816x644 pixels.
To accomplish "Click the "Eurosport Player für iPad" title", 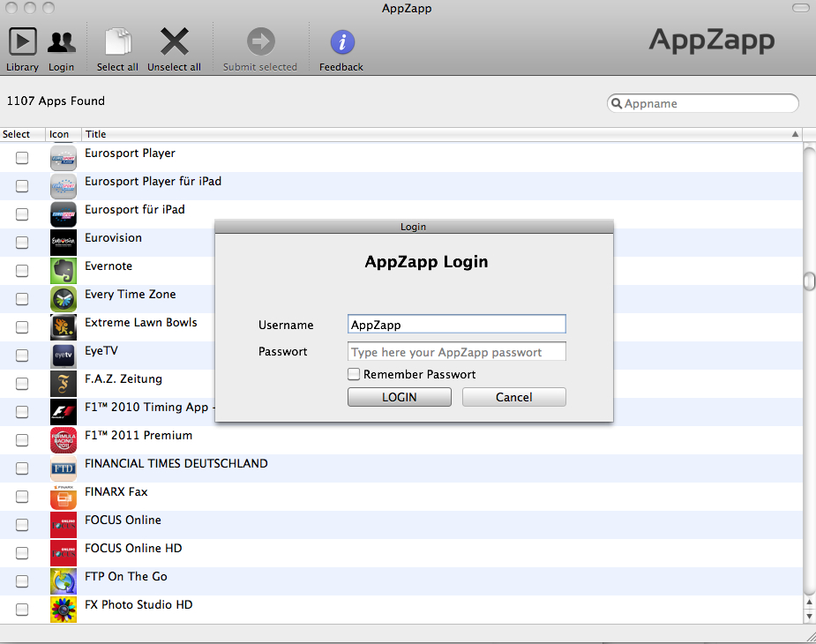I will [x=153, y=181].
